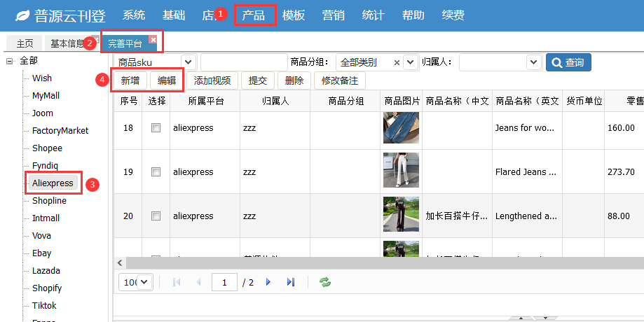
Task: Select Lazada in the platform tree
Action: point(46,271)
